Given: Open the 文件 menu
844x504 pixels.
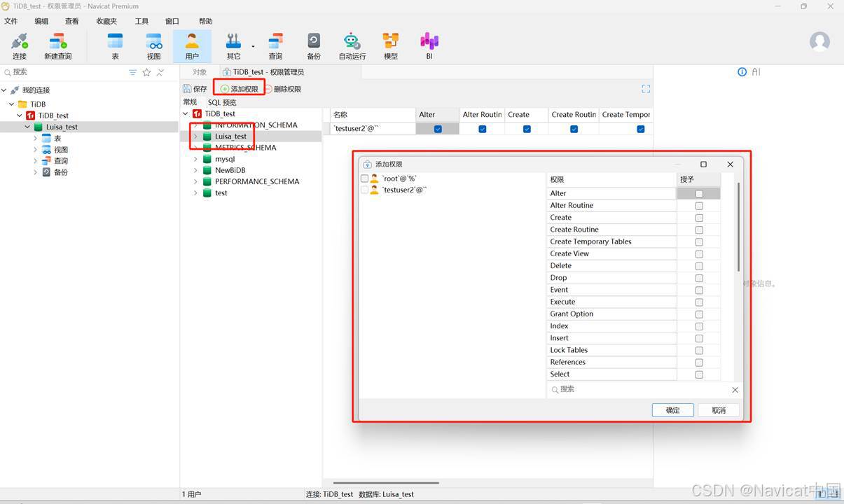Looking at the screenshot, I should pos(11,22).
